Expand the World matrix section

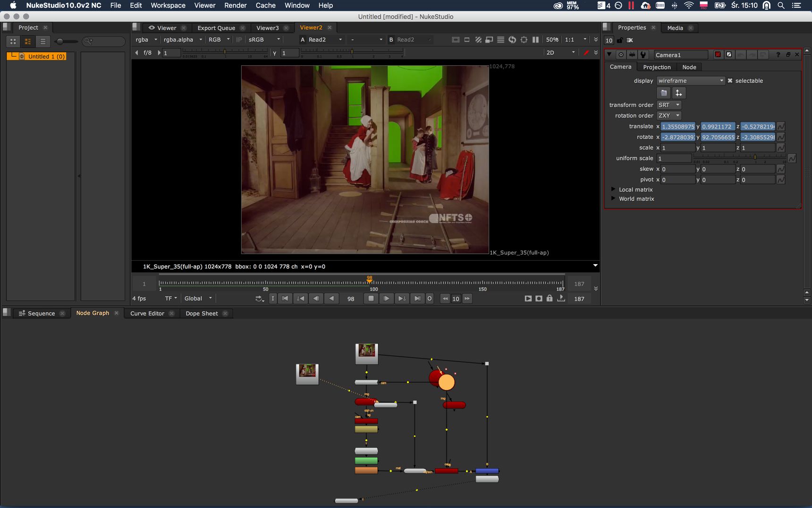click(x=613, y=198)
